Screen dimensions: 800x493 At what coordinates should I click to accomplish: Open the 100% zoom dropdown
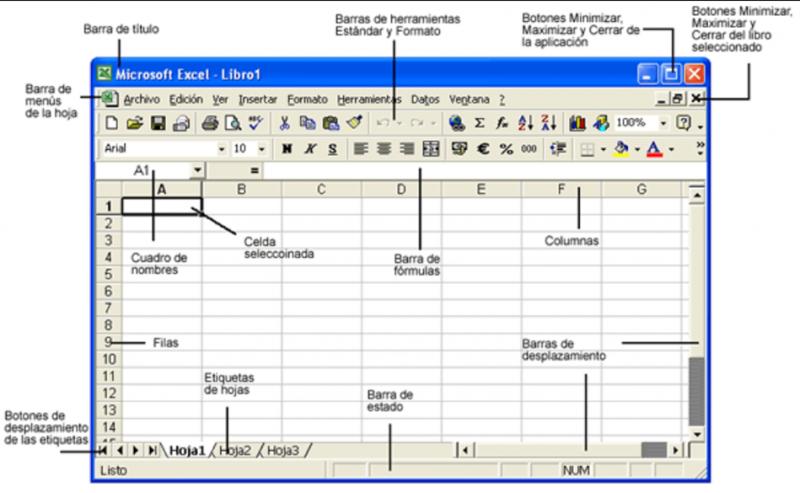663,124
